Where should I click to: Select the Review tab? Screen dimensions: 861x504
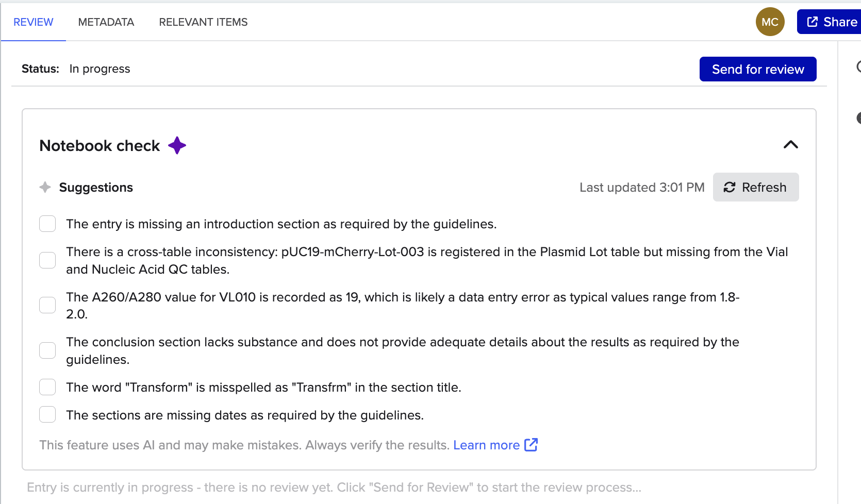34,22
